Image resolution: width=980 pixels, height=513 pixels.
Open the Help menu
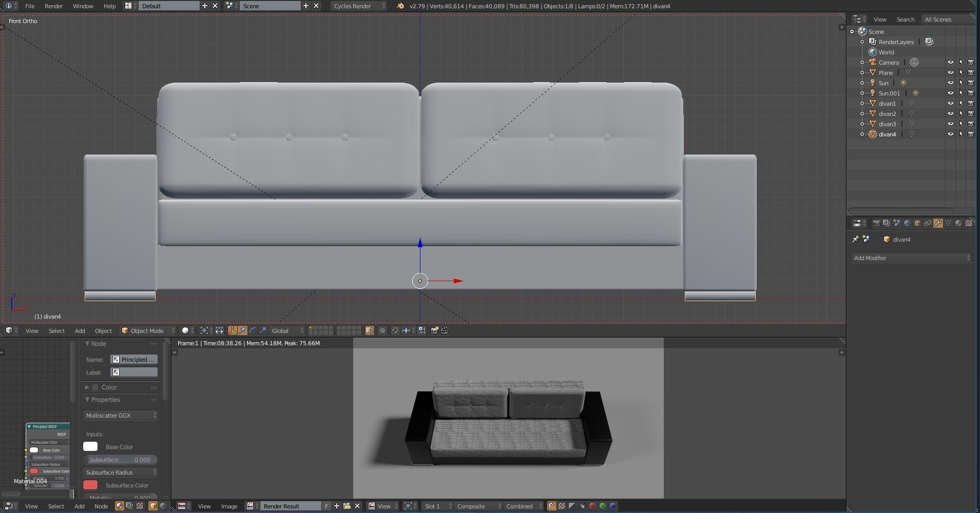[x=109, y=6]
